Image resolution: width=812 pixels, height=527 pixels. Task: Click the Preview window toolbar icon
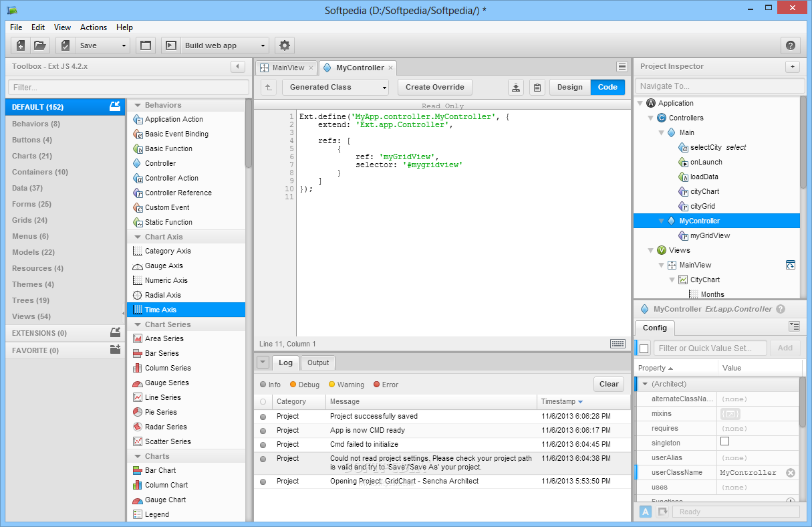(146, 45)
